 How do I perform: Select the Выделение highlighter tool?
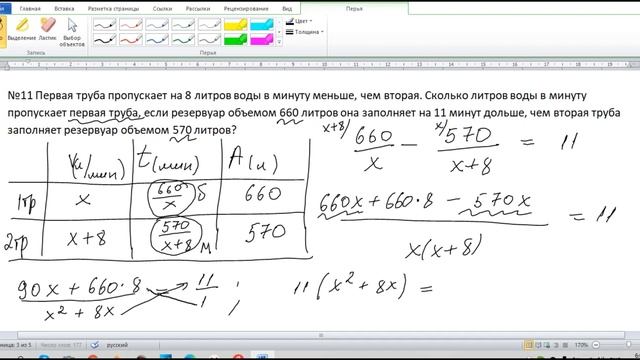22,29
